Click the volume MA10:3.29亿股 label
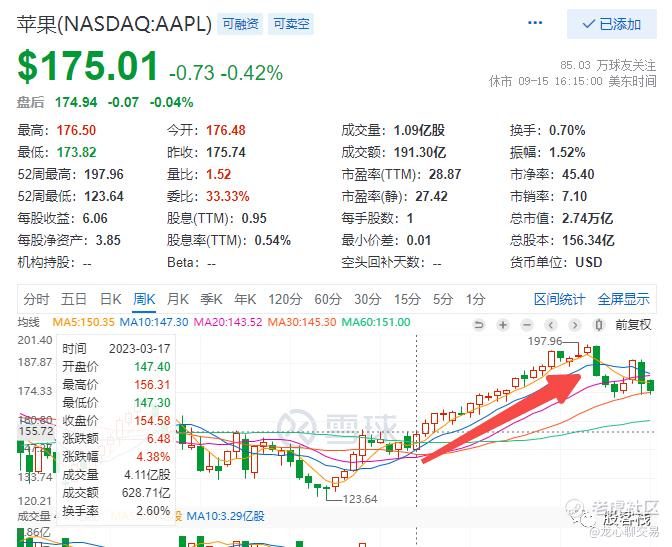The width and height of the screenshot is (672, 547). click(225, 516)
